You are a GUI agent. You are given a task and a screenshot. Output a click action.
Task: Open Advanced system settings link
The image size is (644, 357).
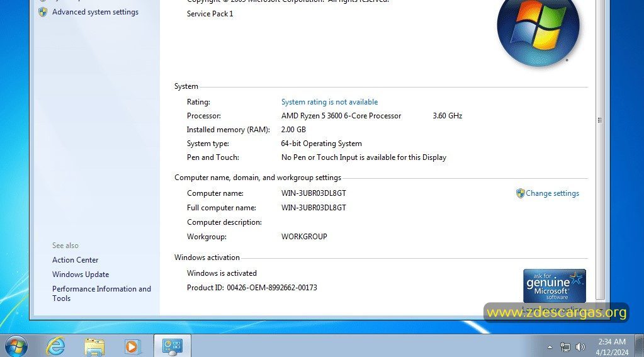[95, 12]
